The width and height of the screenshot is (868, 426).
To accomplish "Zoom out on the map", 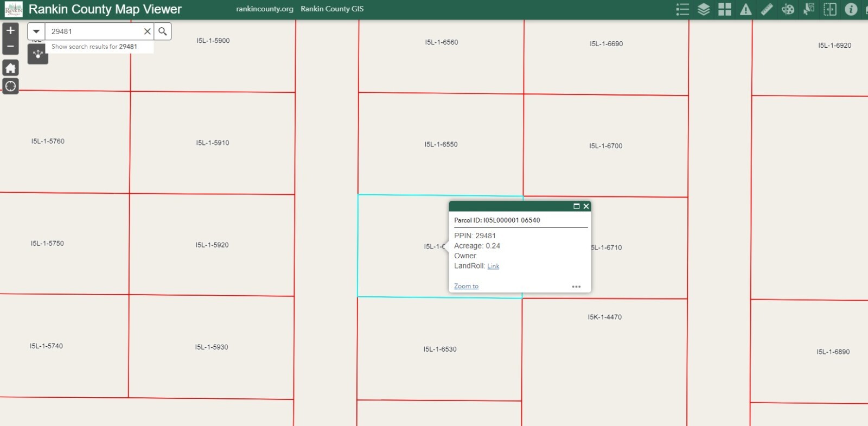I will coord(10,47).
